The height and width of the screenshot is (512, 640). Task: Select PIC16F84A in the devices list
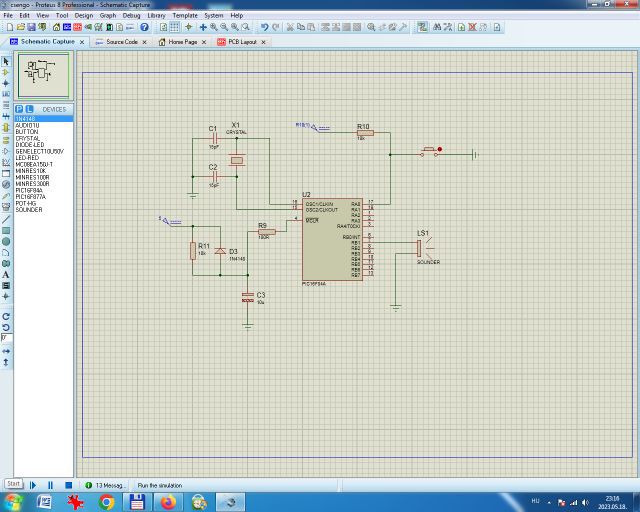tap(29, 190)
